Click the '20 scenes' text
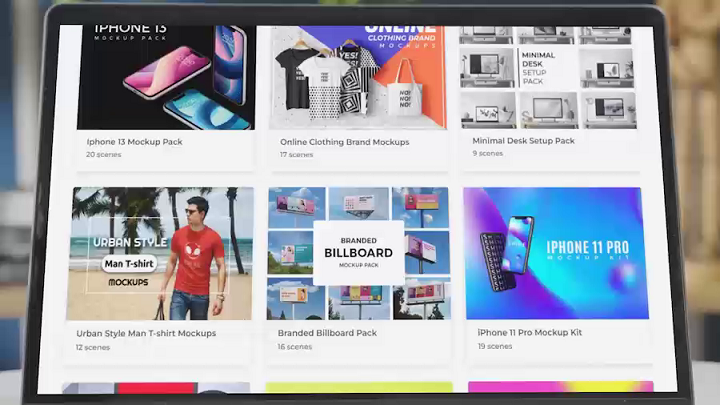 104,155
